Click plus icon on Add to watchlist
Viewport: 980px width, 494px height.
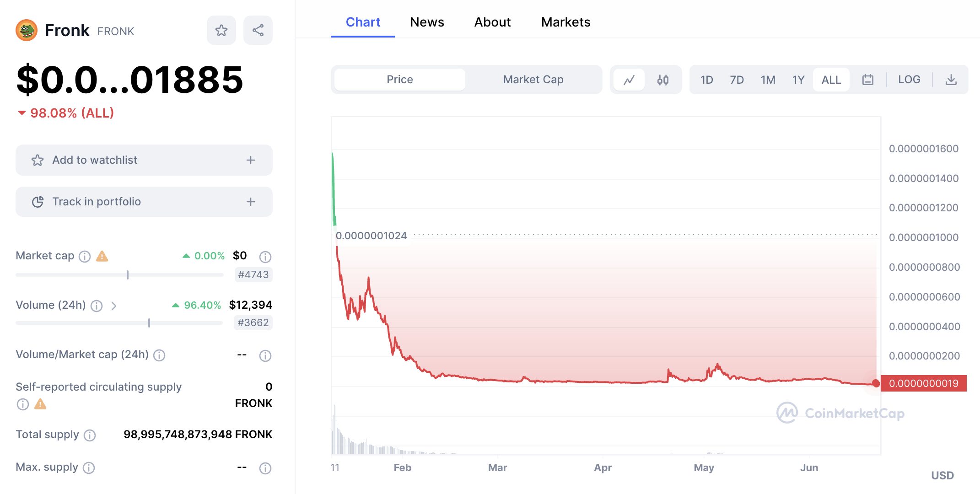(251, 160)
